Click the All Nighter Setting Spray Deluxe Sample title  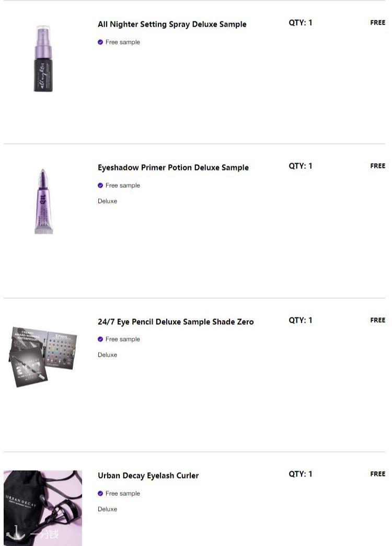click(172, 25)
